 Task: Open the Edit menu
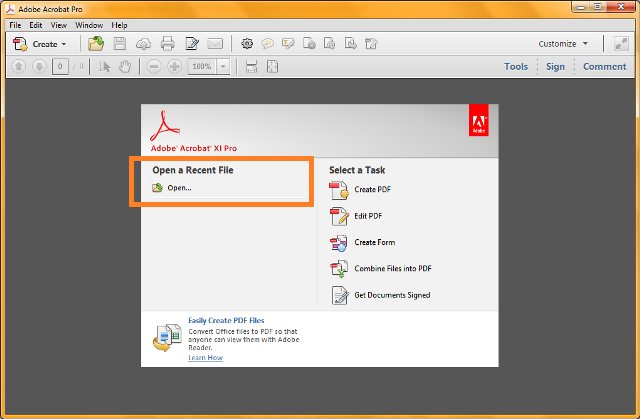click(36, 25)
